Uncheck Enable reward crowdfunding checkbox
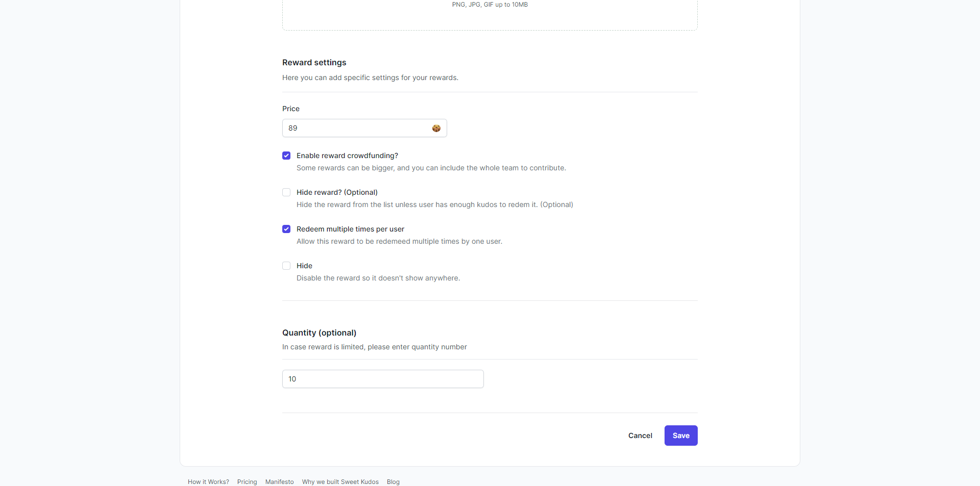 [286, 156]
